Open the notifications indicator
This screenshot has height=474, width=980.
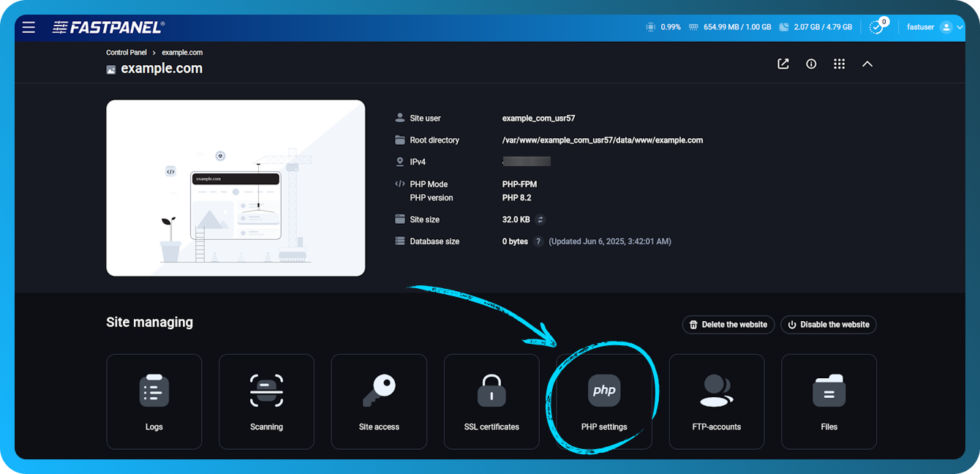[x=877, y=26]
